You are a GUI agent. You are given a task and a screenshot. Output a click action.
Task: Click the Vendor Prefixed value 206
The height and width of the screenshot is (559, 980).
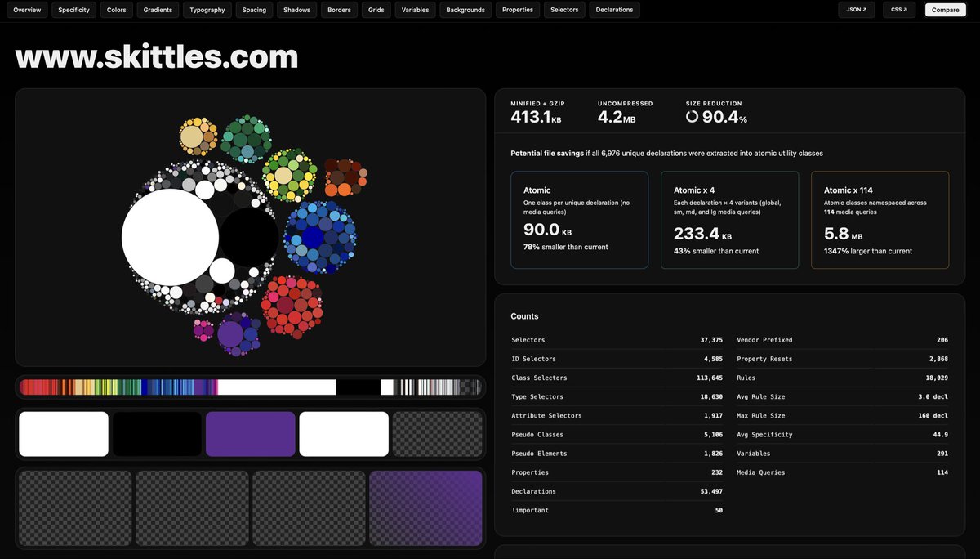942,340
